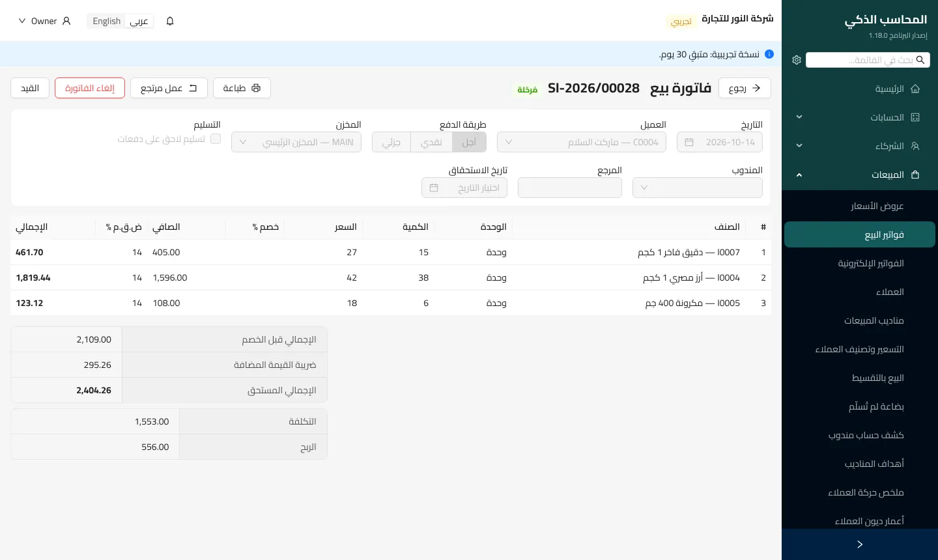Open أهداف المناديب menu item
Image resolution: width=938 pixels, height=560 pixels.
click(x=860, y=464)
